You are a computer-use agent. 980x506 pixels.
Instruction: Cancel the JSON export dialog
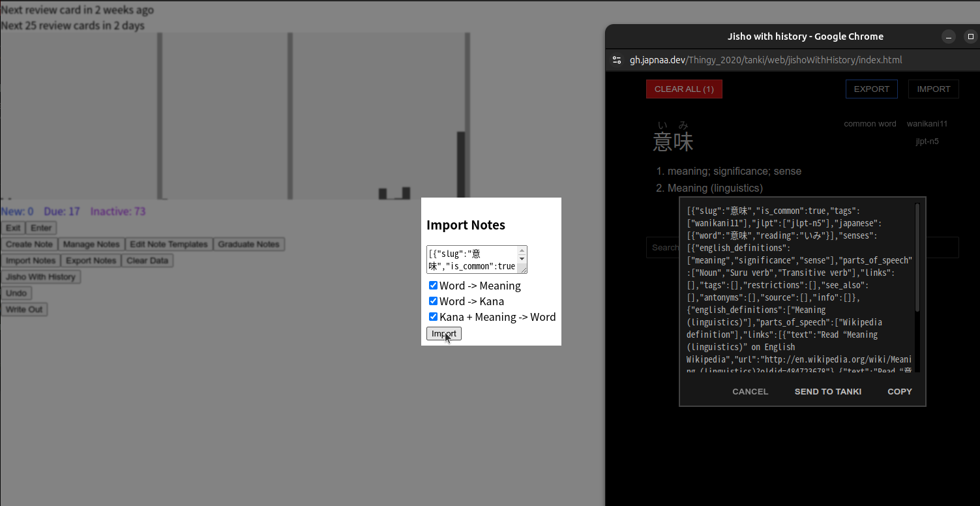pos(750,391)
